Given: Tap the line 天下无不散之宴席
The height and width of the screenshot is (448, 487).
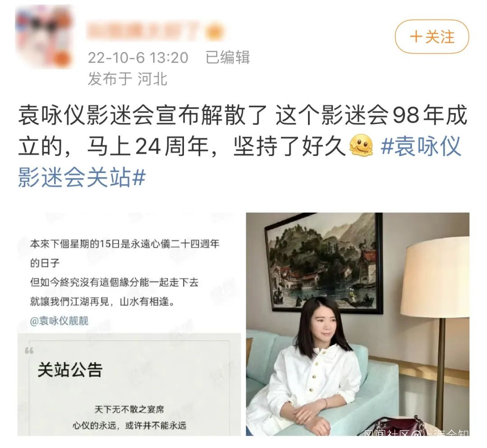Looking at the screenshot, I should 129,410.
